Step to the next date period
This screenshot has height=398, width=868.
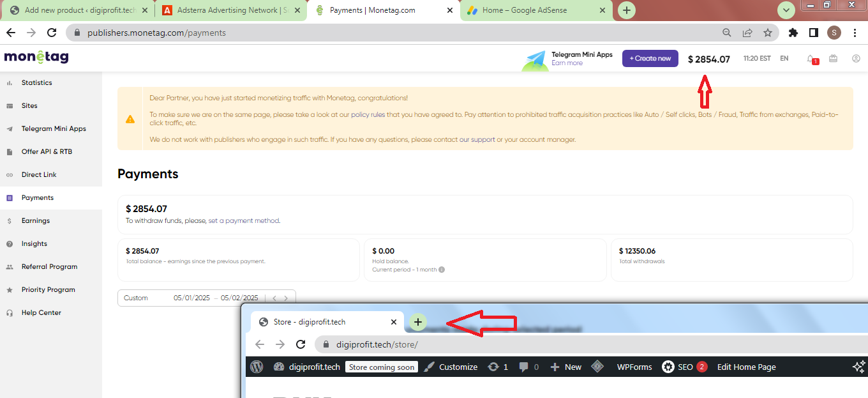(286, 298)
